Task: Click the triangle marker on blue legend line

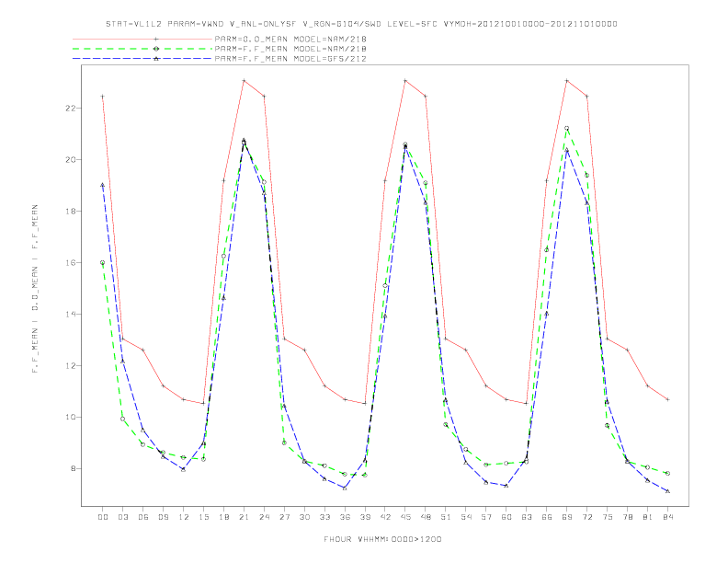Action: (x=156, y=59)
